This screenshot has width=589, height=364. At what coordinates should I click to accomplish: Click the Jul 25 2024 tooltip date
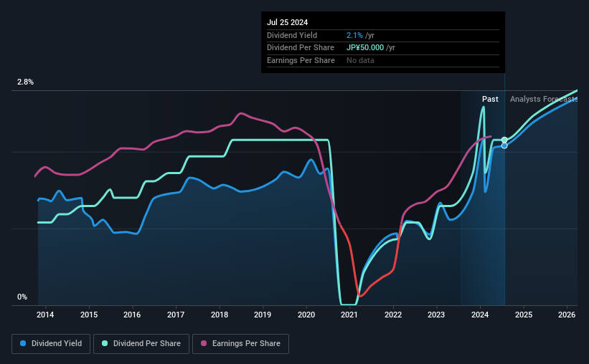pos(288,22)
